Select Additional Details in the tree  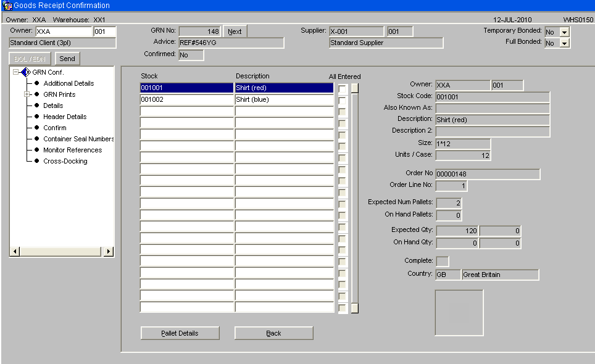tap(69, 83)
